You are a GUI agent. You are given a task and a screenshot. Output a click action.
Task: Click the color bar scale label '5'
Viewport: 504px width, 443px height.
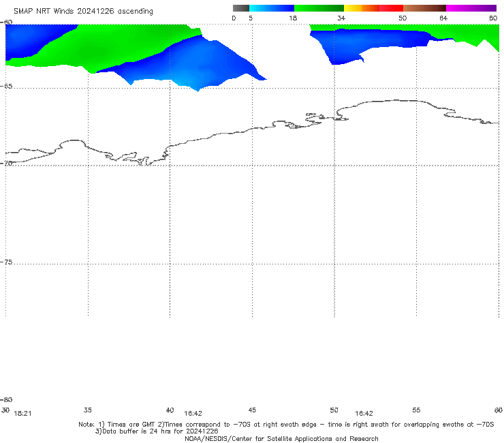[x=251, y=18]
